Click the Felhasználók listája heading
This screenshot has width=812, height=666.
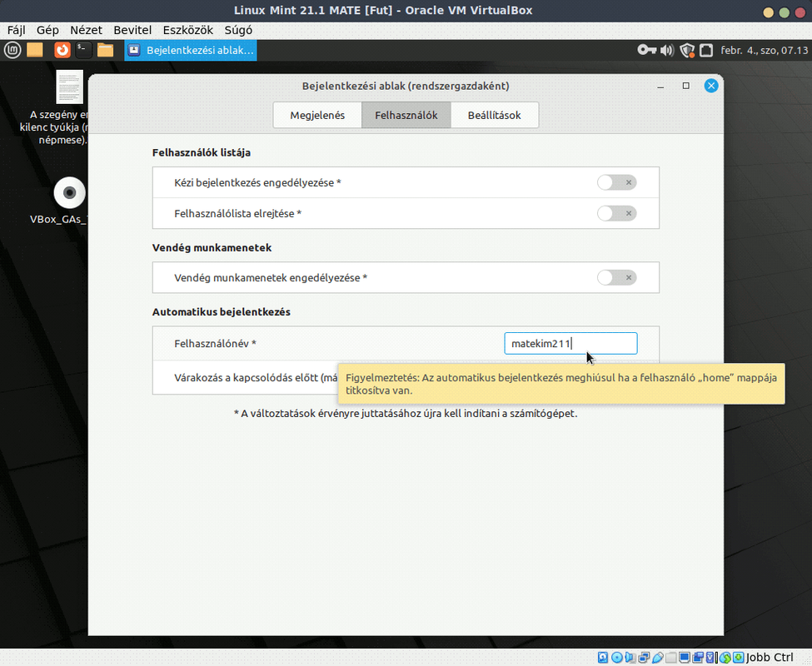202,152
